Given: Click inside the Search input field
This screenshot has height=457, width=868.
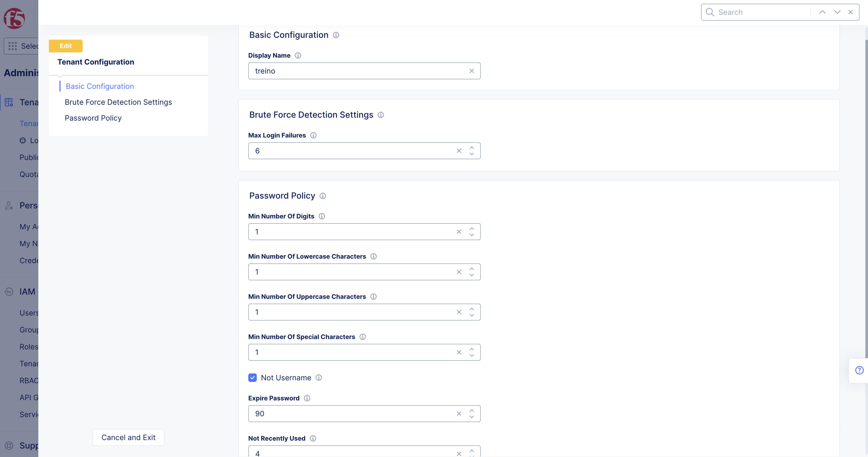Looking at the screenshot, I should [x=758, y=12].
